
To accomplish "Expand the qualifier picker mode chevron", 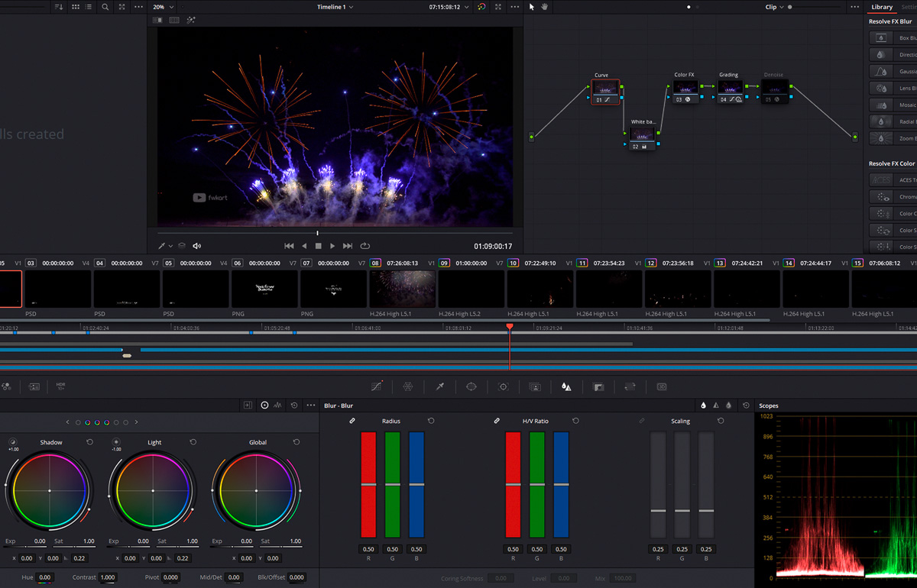I will 170,247.
